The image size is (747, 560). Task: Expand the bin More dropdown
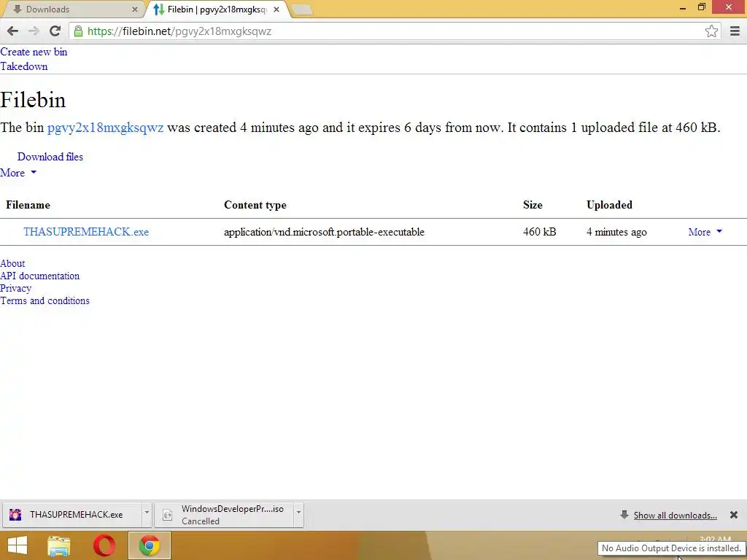[x=18, y=173]
